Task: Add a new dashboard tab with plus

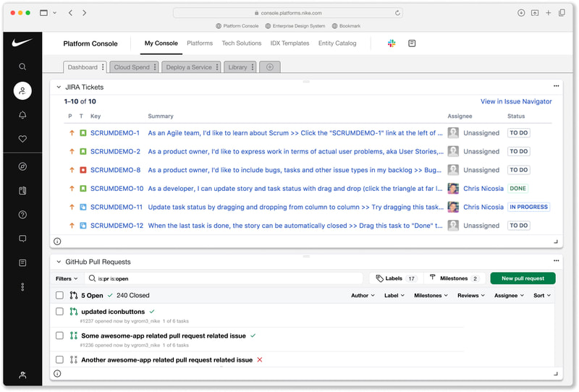Action: point(270,67)
